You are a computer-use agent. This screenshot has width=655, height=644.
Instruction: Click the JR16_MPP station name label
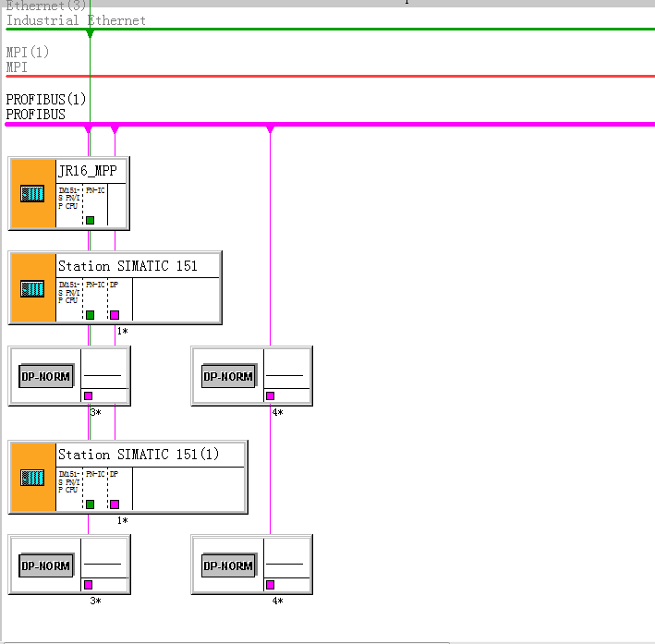pos(87,170)
